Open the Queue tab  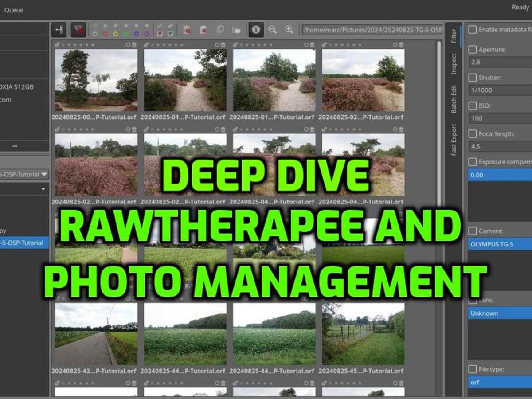[x=14, y=10]
